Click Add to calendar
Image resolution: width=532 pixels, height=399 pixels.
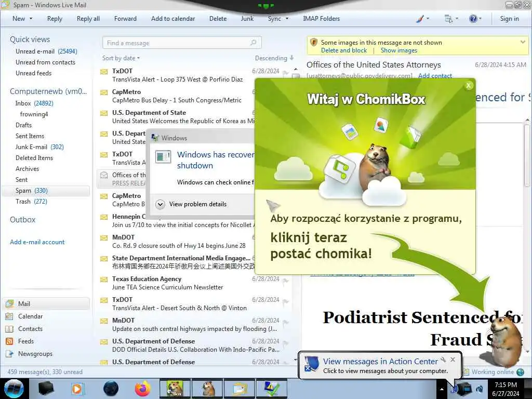(173, 19)
